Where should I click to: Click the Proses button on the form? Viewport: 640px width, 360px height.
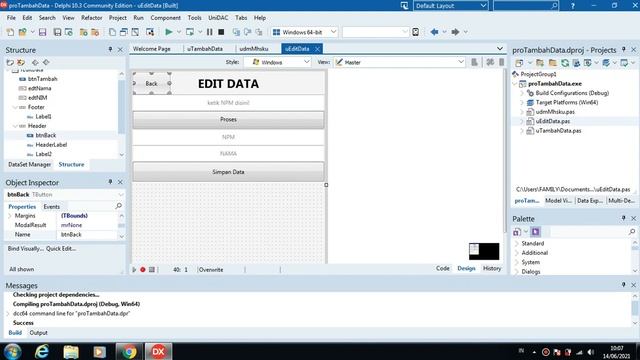228,120
